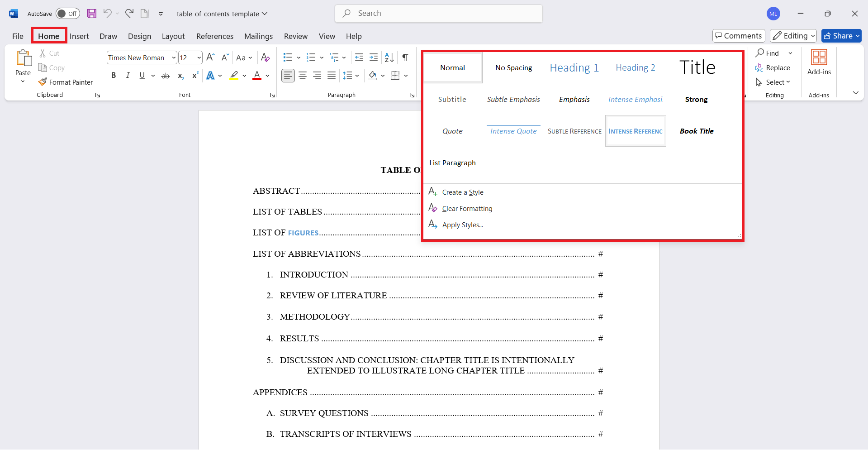This screenshot has height=450, width=868.
Task: Click the Copy icon
Action: click(43, 68)
